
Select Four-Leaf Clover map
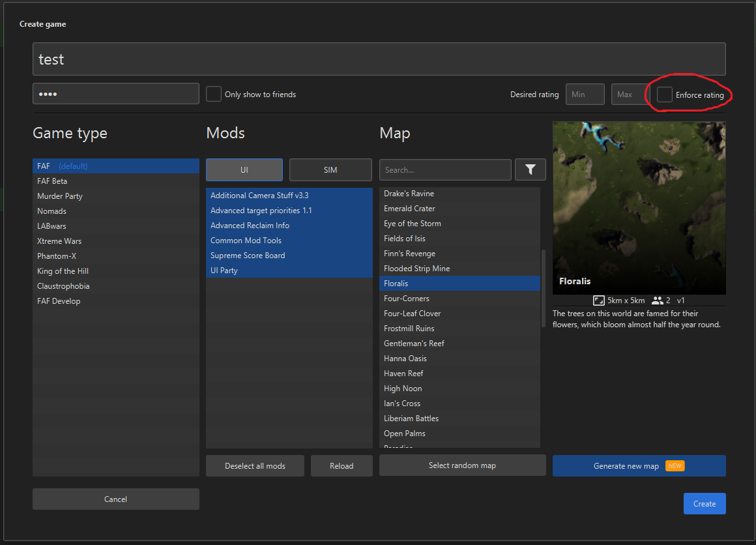point(459,313)
